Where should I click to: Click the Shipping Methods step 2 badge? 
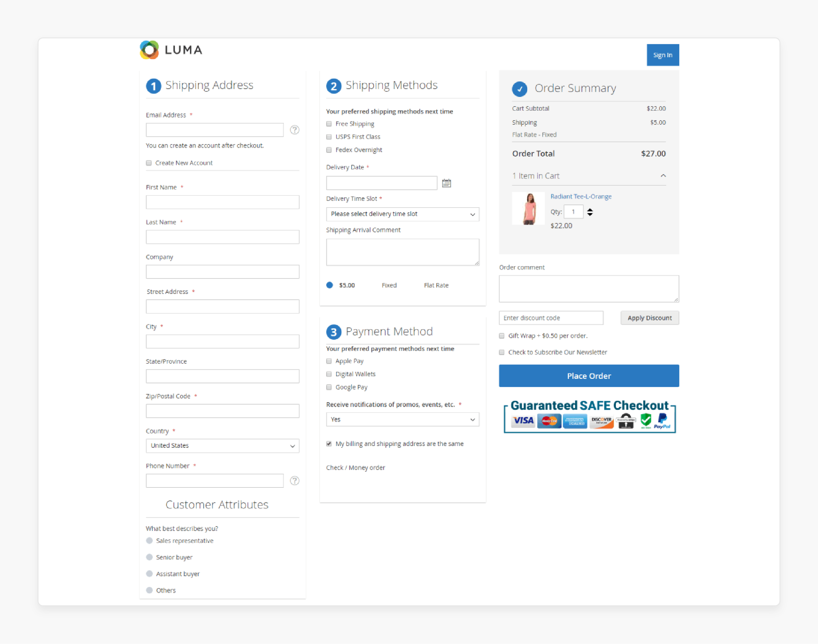334,86
